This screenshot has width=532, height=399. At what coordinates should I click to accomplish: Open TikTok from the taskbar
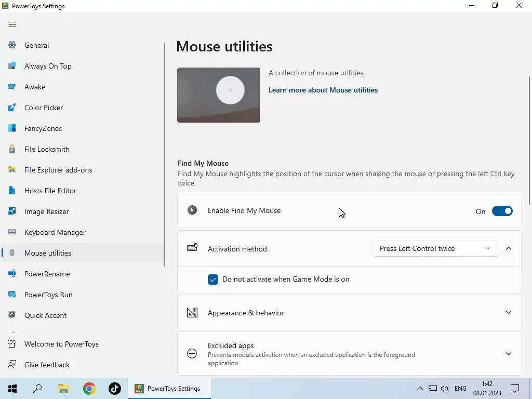pos(115,389)
